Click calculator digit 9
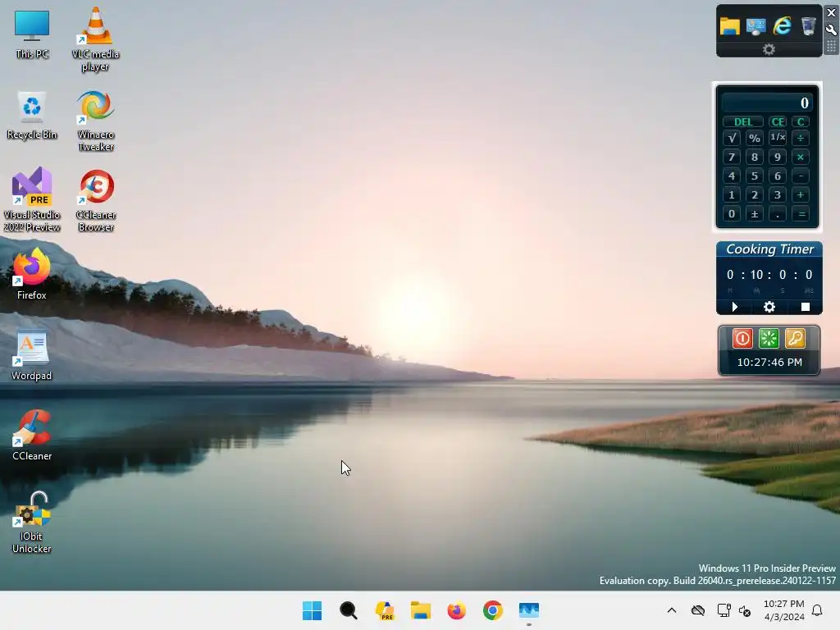The height and width of the screenshot is (630, 840). 778,157
